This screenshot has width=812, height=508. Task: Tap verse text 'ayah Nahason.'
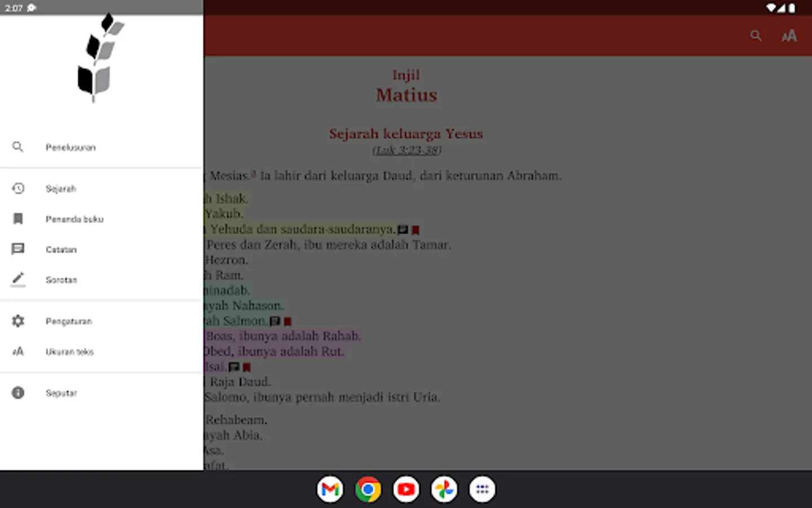coord(244,306)
